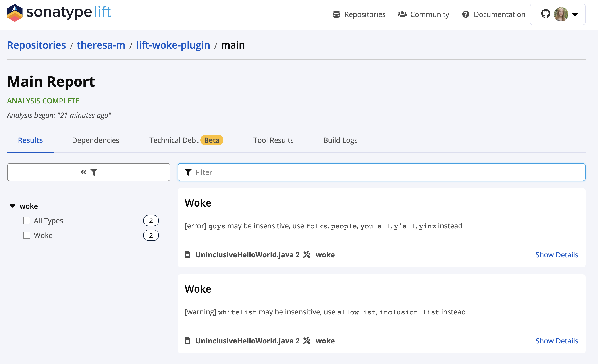Toggle the All Types checkbox

[x=27, y=221]
